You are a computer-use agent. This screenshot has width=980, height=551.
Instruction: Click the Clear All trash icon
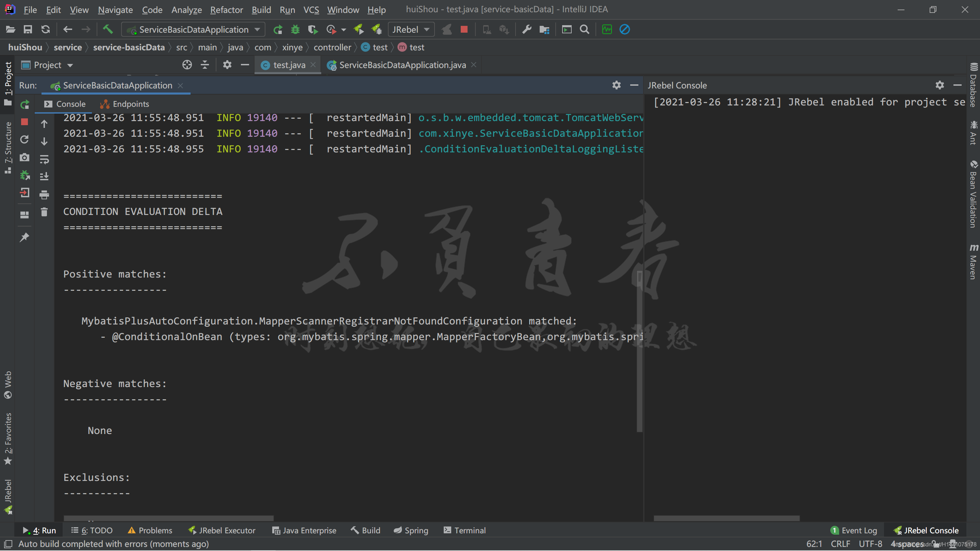click(44, 212)
